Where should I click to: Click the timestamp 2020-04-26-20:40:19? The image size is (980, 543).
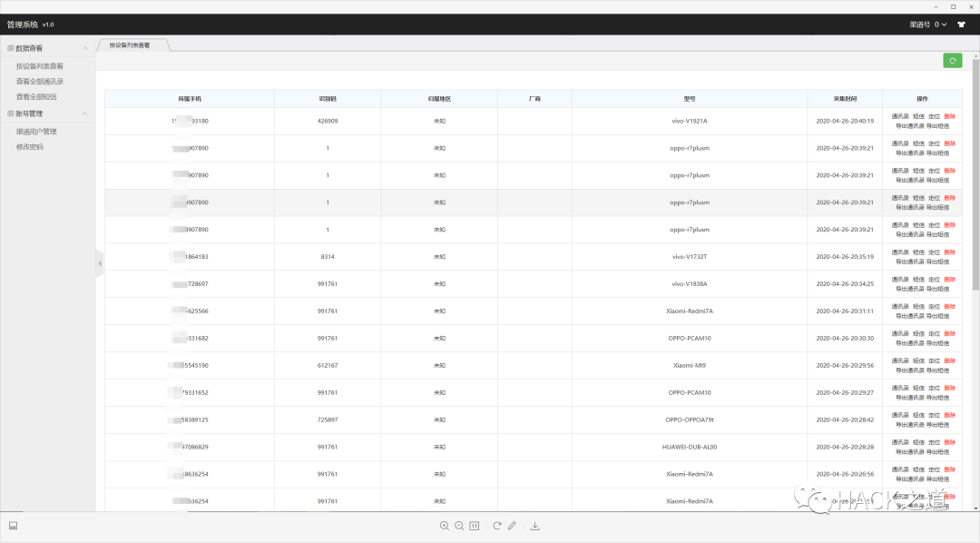point(845,122)
